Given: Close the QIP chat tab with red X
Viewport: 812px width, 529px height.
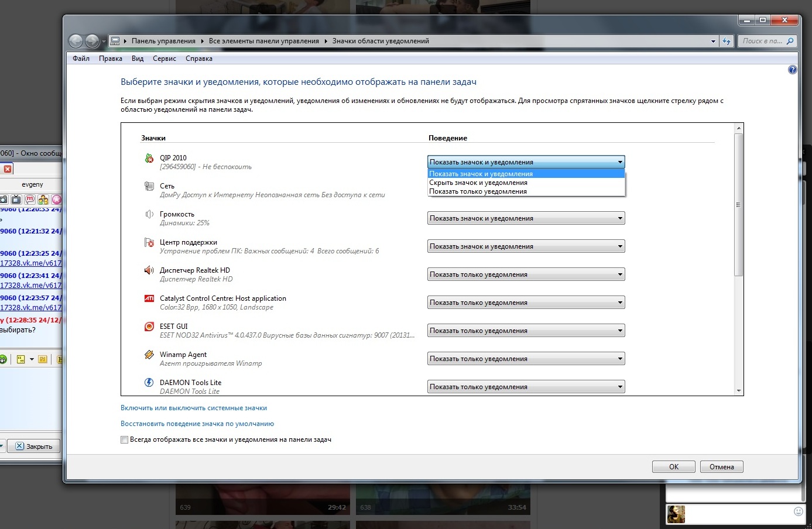Looking at the screenshot, I should [8, 169].
